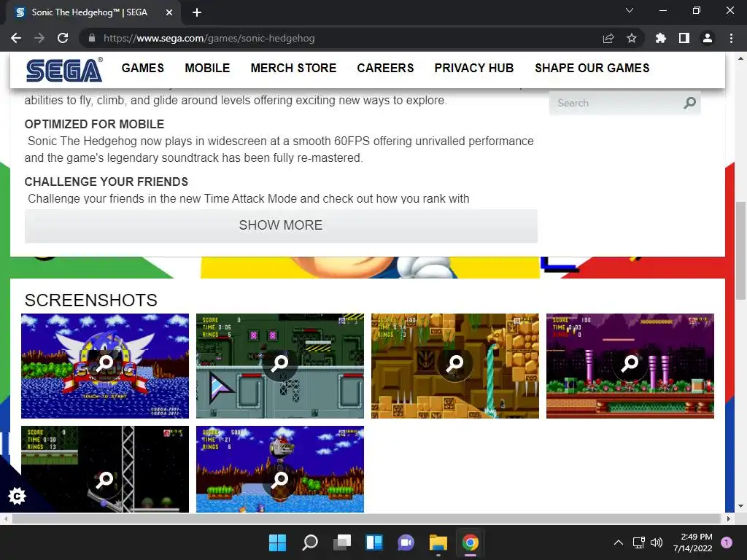Click the scroll up arrow on the page

[740, 58]
